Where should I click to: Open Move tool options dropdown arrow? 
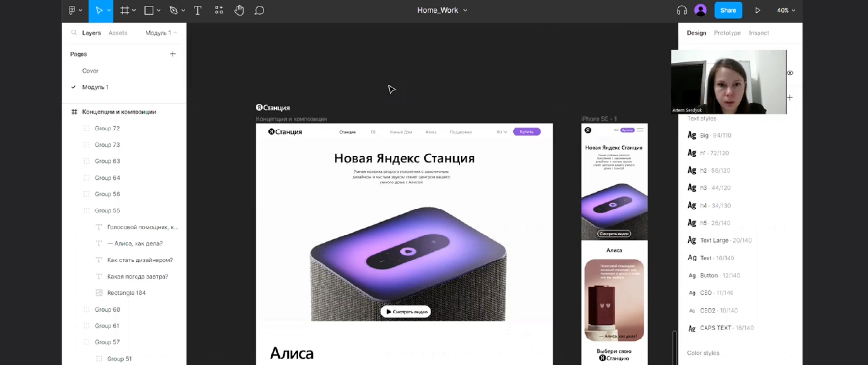click(109, 10)
